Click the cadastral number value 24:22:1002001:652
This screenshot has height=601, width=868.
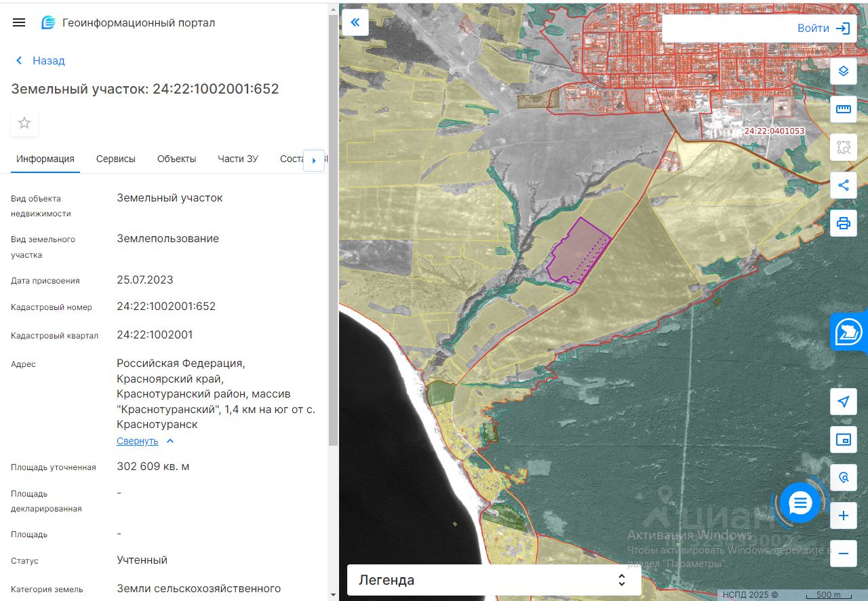click(166, 307)
